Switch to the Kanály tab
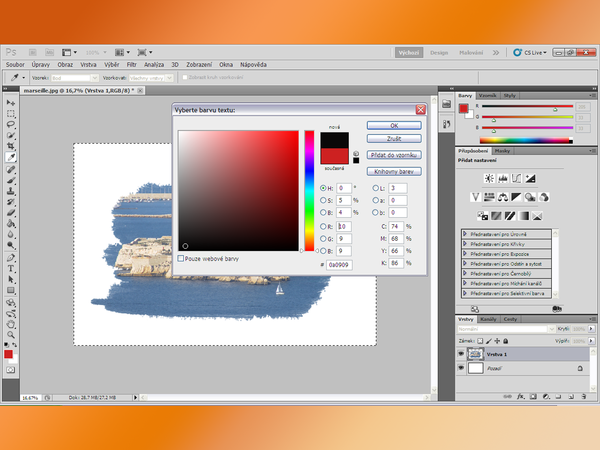 490,319
